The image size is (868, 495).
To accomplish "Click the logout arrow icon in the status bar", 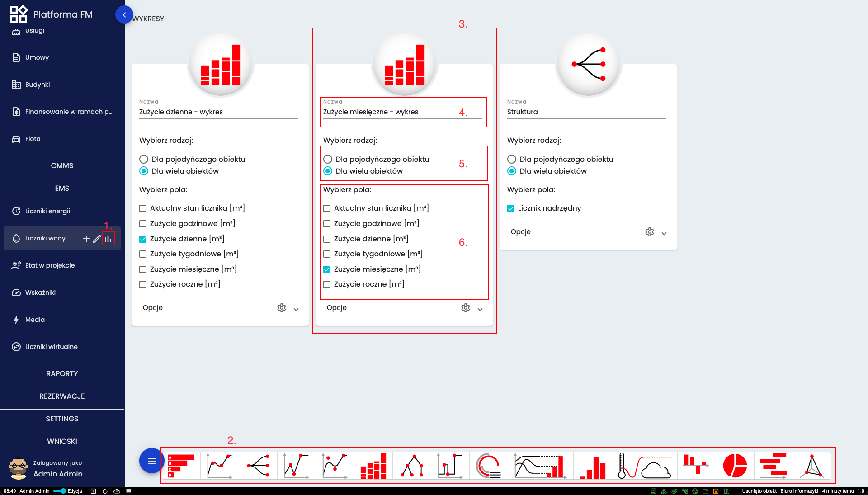I will click(x=93, y=491).
